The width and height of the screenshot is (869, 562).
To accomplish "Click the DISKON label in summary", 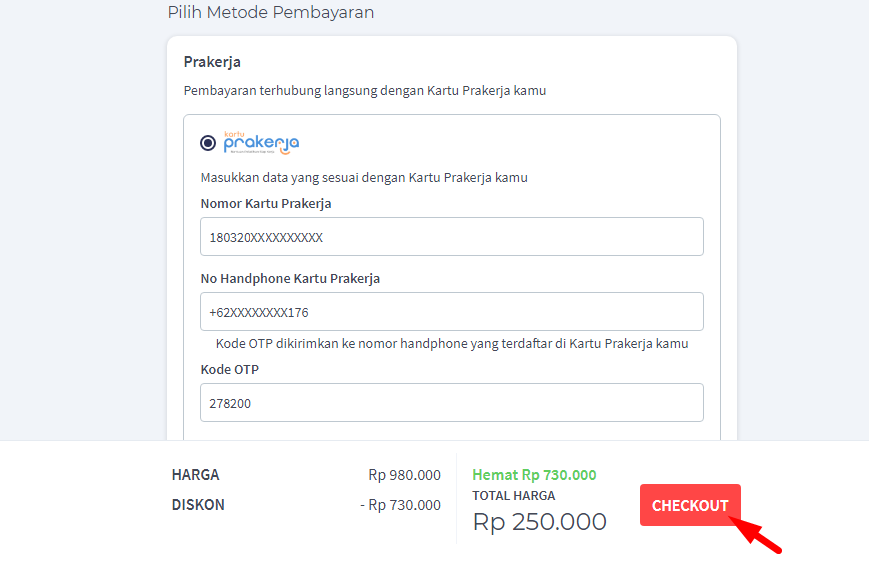I will click(198, 505).
